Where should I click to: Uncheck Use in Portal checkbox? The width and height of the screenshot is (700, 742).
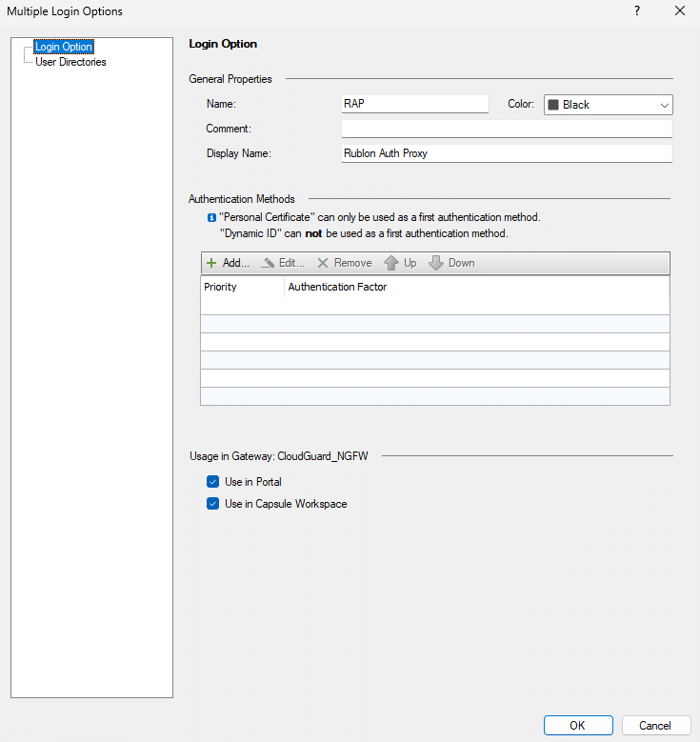pos(213,482)
